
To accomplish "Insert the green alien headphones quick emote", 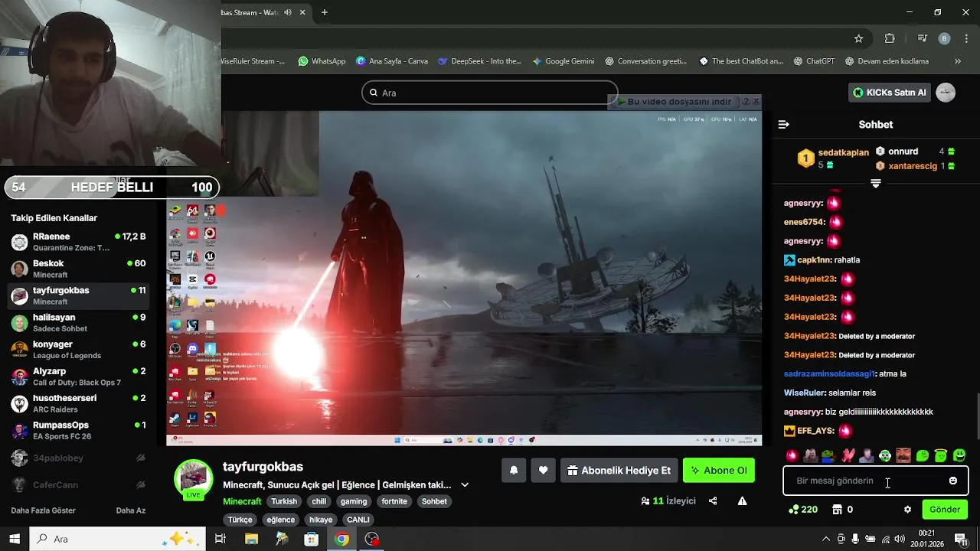I will [x=885, y=456].
